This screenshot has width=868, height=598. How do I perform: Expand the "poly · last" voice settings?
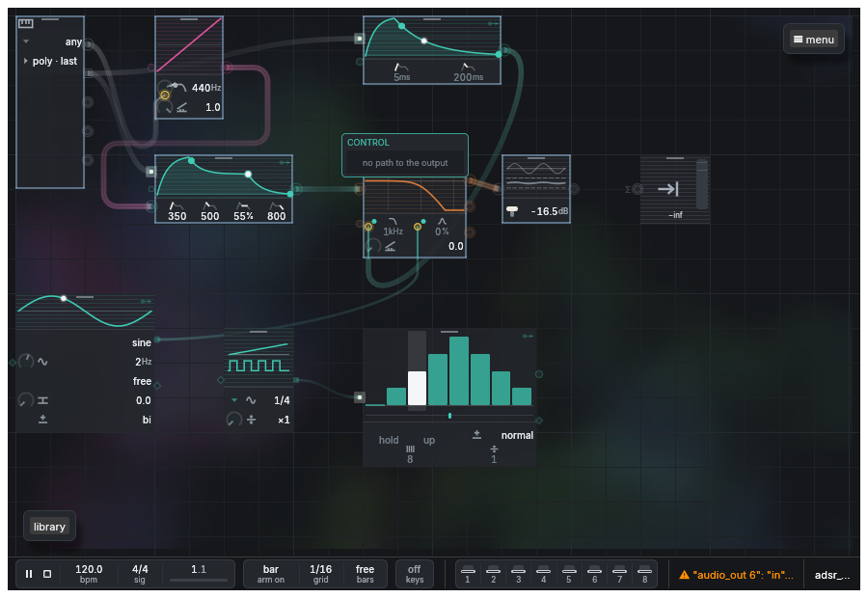pyautogui.click(x=25, y=61)
